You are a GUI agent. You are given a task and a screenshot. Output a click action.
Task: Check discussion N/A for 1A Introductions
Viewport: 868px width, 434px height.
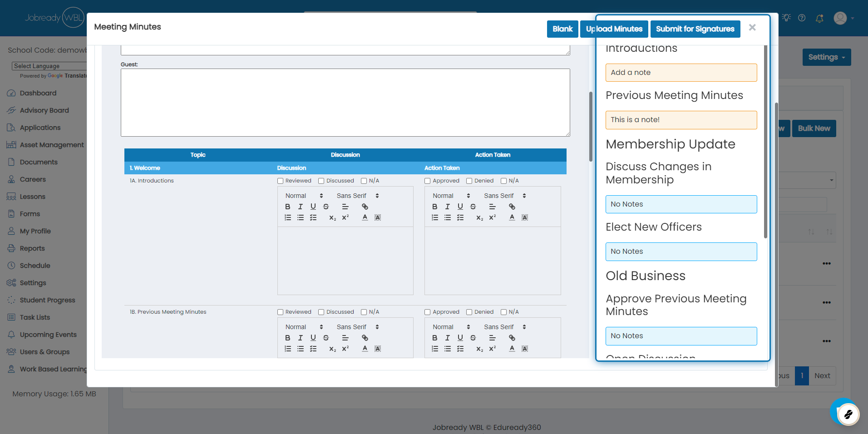364,181
